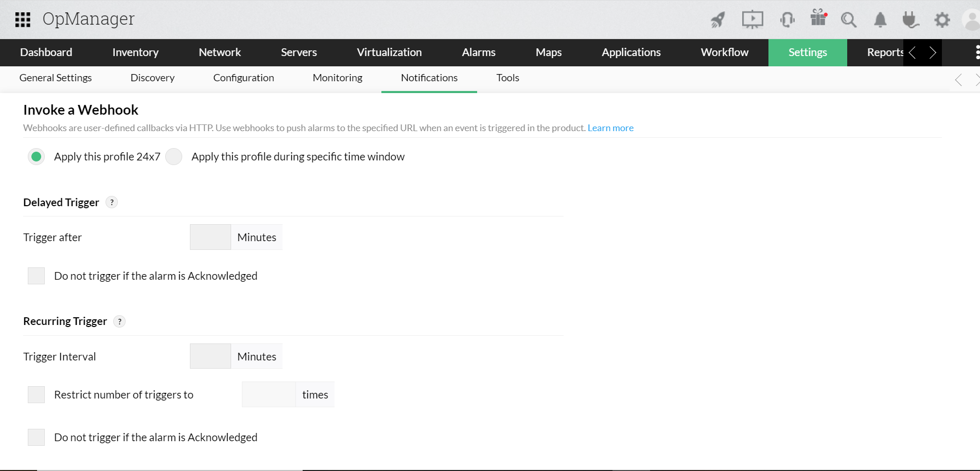Image resolution: width=980 pixels, height=471 pixels.
Task: Click the search magnifier icon in header
Action: pyautogui.click(x=849, y=21)
